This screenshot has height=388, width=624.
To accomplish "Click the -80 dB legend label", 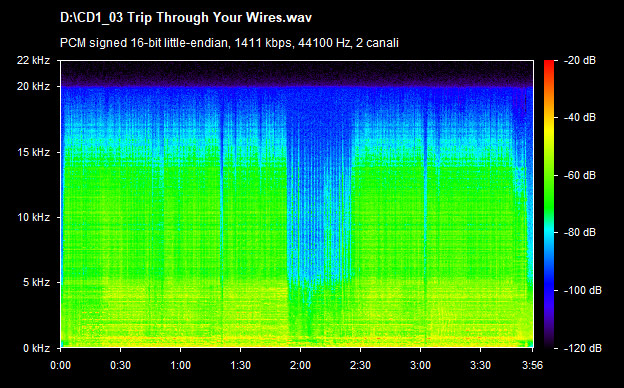I will point(580,232).
